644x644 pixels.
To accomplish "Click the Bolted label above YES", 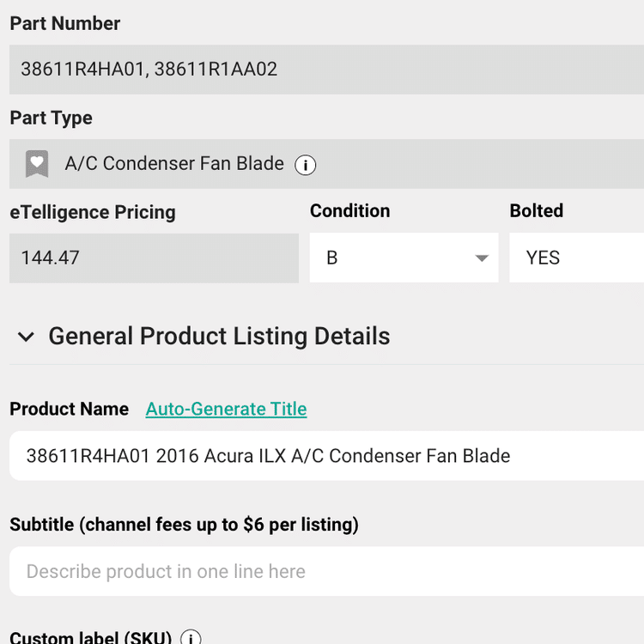I will coord(537,210).
